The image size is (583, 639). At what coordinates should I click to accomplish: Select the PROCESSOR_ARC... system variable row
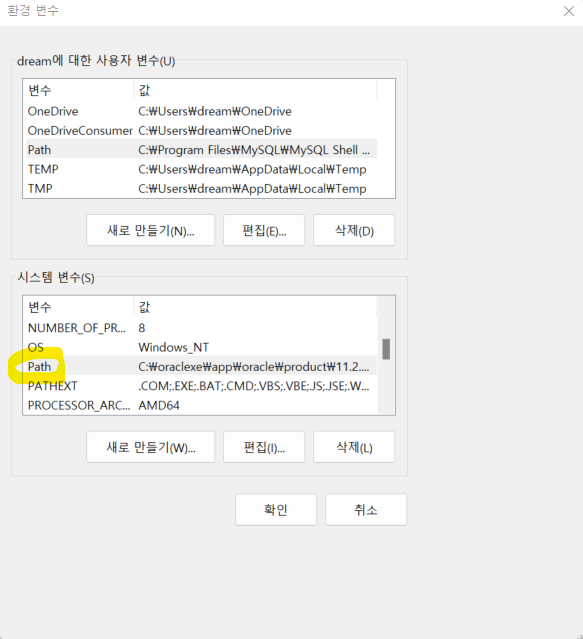point(202,405)
